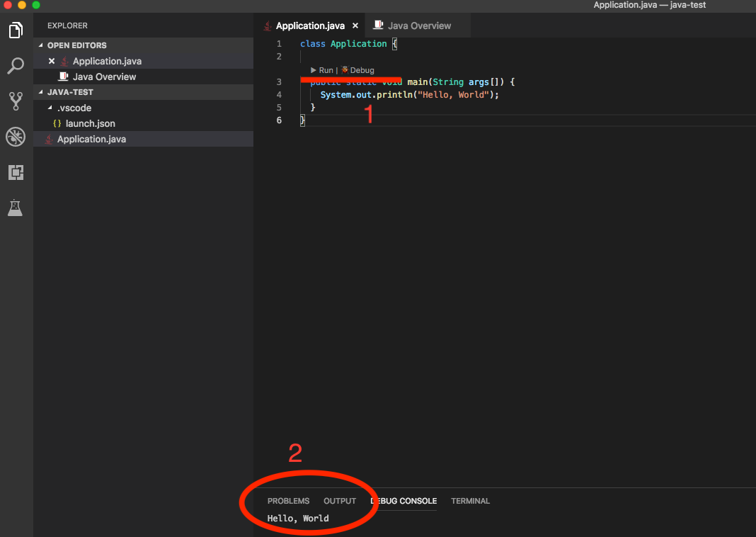Close the Application.java editor tab

pos(355,25)
